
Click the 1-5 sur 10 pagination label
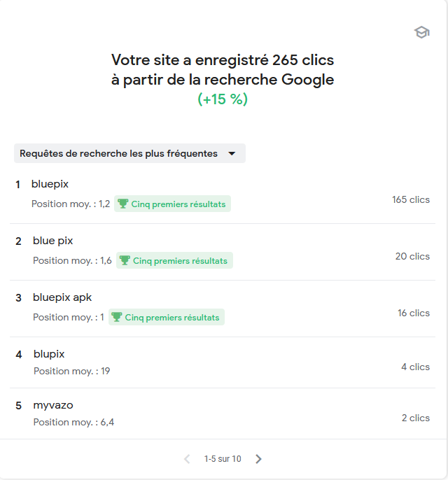click(223, 459)
